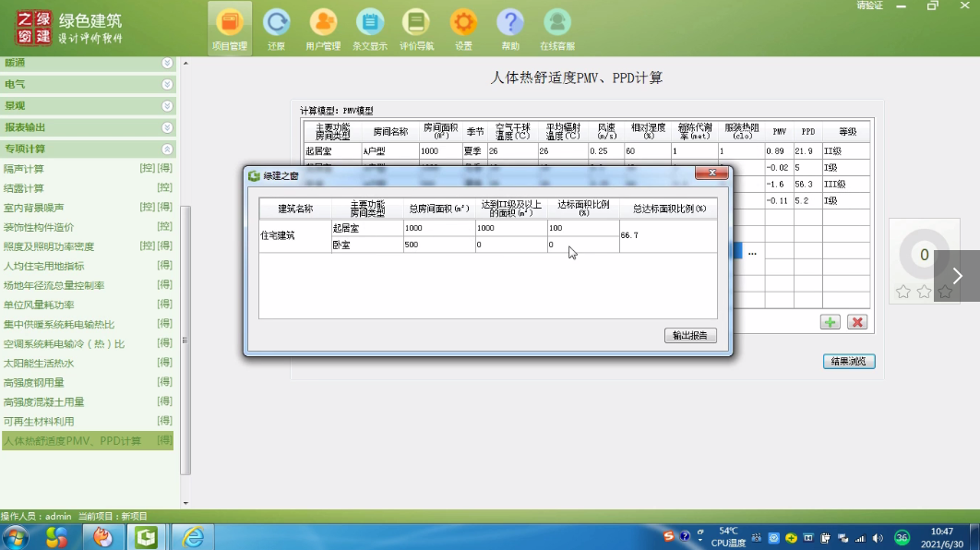Screen dimensions: 980x550
Task: Click the sidebar scrollbar up arrow
Action: coord(185,63)
